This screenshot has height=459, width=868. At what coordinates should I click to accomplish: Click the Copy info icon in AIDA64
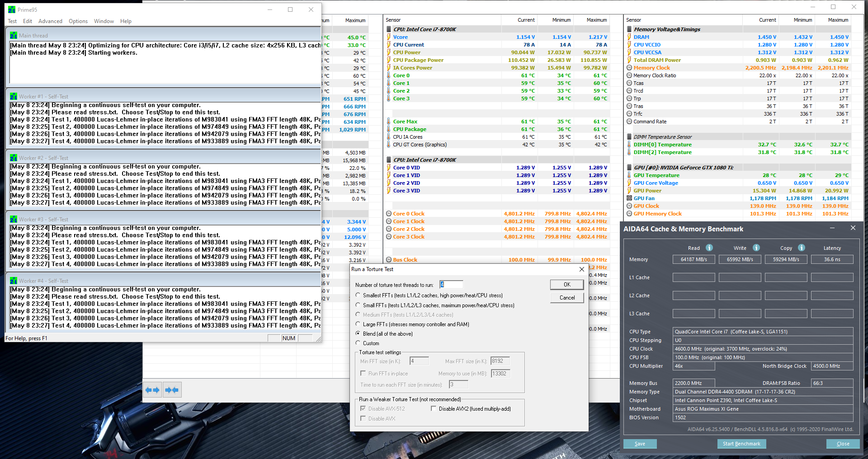coord(802,248)
